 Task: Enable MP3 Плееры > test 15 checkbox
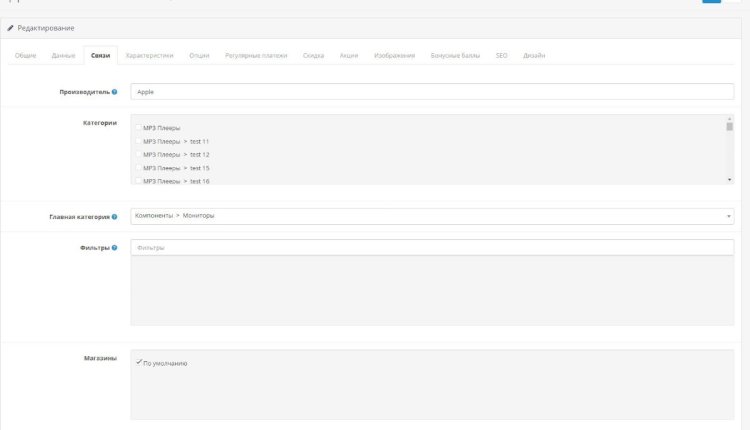click(x=138, y=168)
